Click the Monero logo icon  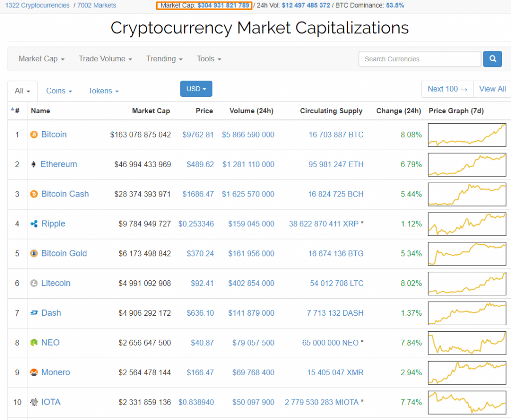pos(34,373)
